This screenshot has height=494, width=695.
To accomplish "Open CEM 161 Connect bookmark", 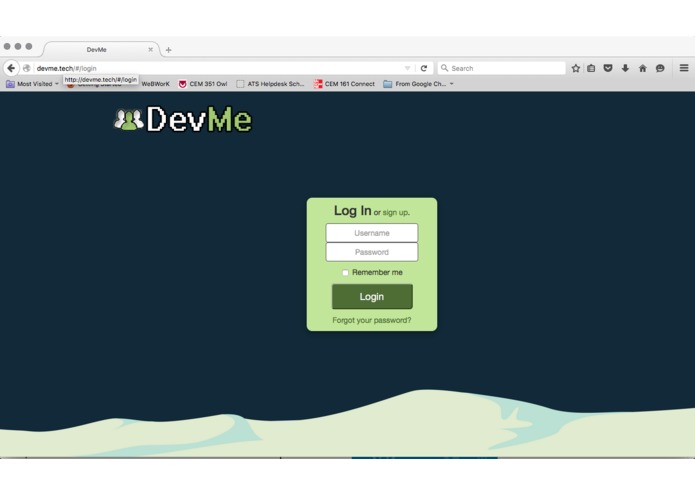I will point(344,84).
